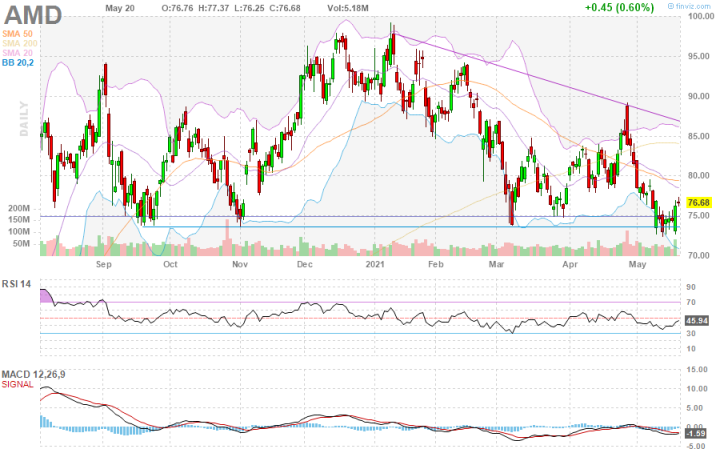This screenshot has width=720, height=453.
Task: Click the high price H:77.37
Action: [213, 8]
